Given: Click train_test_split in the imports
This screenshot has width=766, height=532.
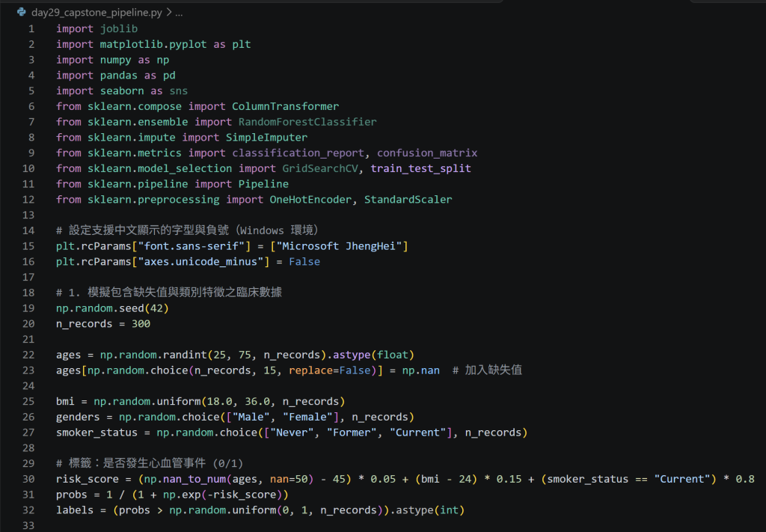Looking at the screenshot, I should [x=420, y=168].
